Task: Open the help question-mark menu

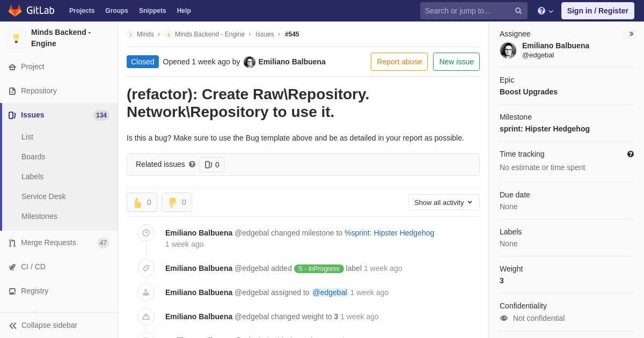Action: coord(545,11)
